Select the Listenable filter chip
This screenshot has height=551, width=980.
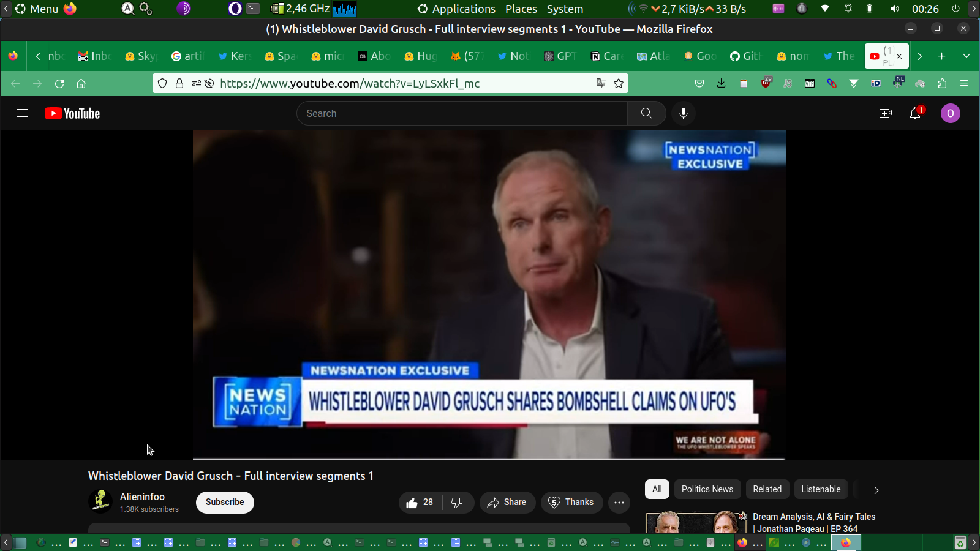point(821,489)
